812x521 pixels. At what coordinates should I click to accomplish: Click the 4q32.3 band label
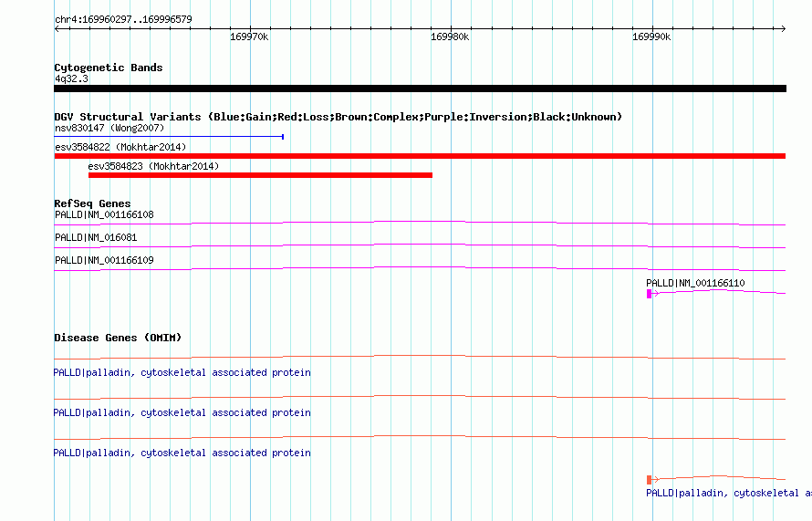pos(71,78)
